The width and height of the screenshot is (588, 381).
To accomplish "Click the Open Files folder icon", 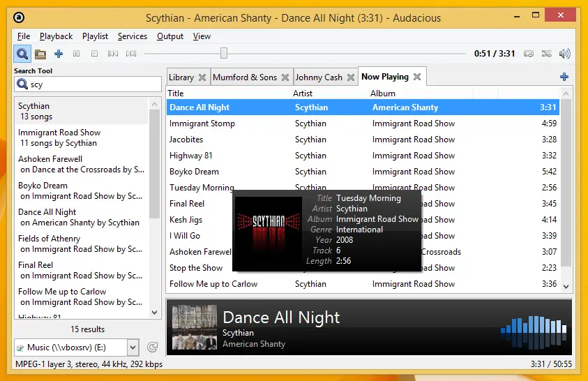I will point(40,54).
